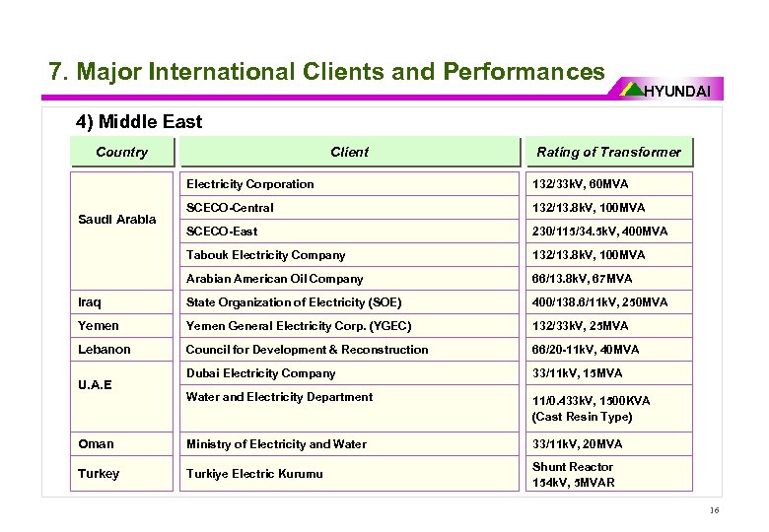Select the 154kV, 5MVAR rating

point(574,483)
